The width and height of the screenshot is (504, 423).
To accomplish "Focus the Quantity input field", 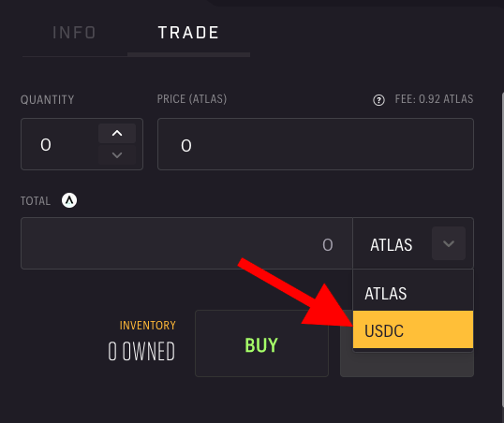I will pos(59,144).
